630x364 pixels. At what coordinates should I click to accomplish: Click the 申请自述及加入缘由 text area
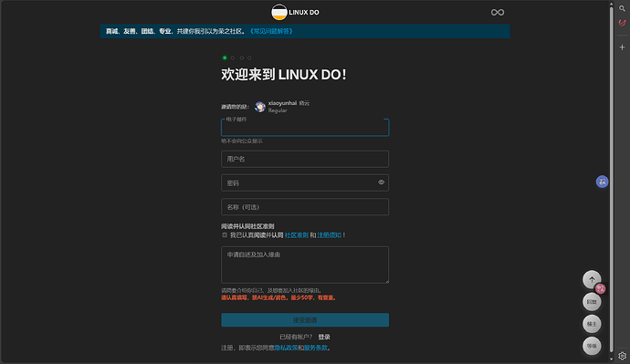(x=305, y=265)
